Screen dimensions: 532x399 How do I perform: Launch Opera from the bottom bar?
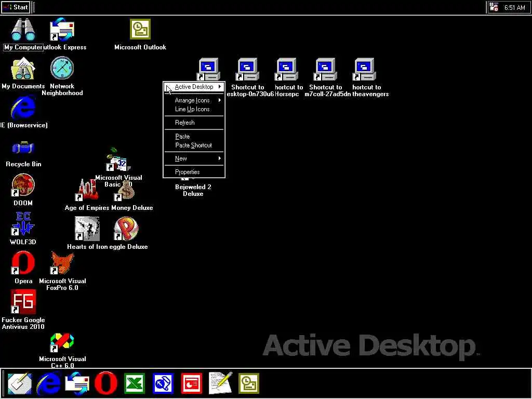pyautogui.click(x=106, y=383)
